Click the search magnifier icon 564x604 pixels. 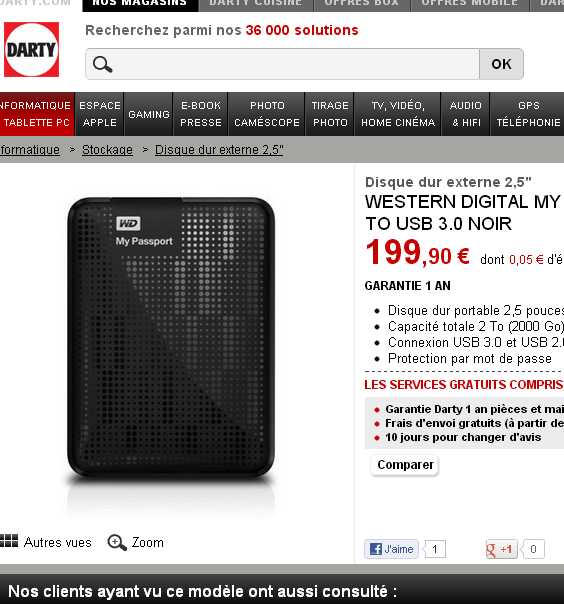point(102,64)
